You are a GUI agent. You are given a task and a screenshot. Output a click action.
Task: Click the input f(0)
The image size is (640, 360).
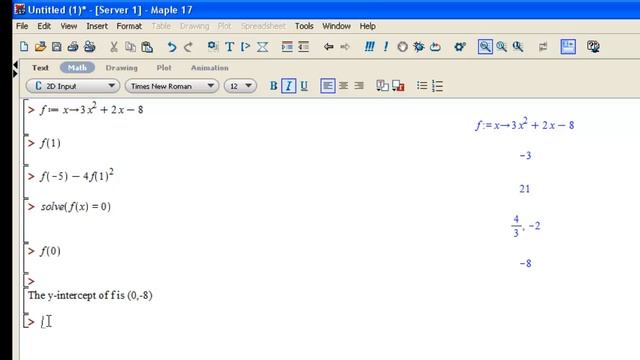[x=50, y=251]
